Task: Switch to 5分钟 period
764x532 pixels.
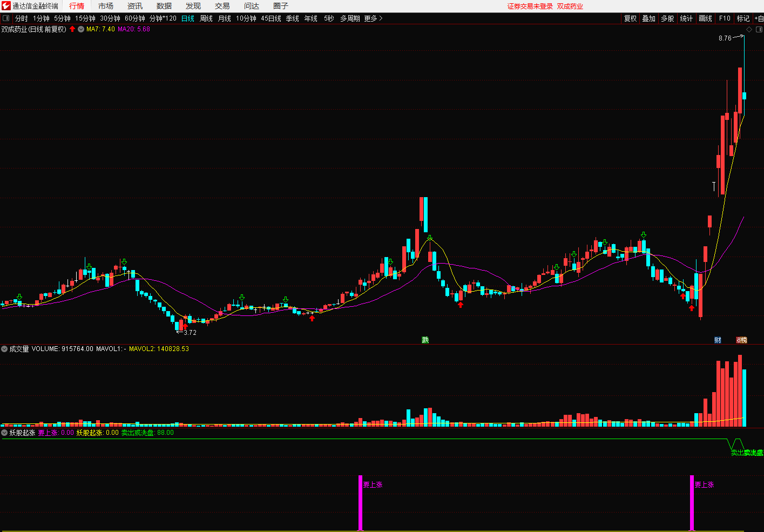Action: coord(62,18)
